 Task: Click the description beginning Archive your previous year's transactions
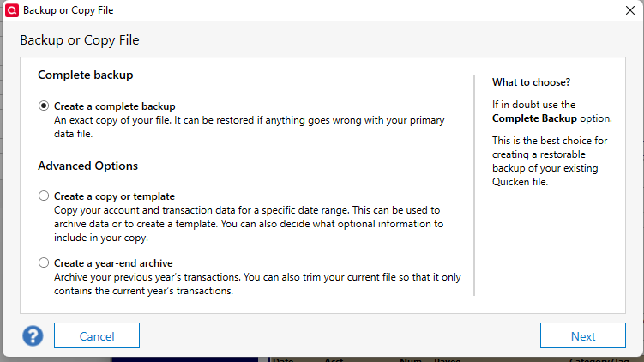coord(257,284)
